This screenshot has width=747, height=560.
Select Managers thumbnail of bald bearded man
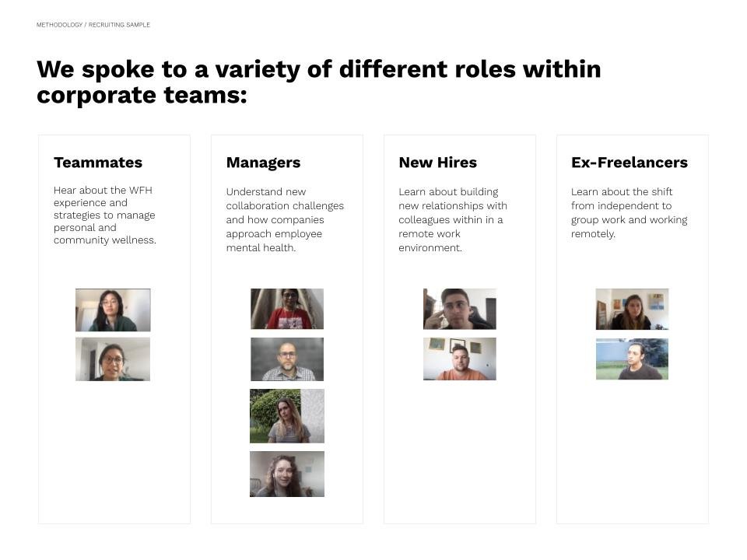[287, 359]
